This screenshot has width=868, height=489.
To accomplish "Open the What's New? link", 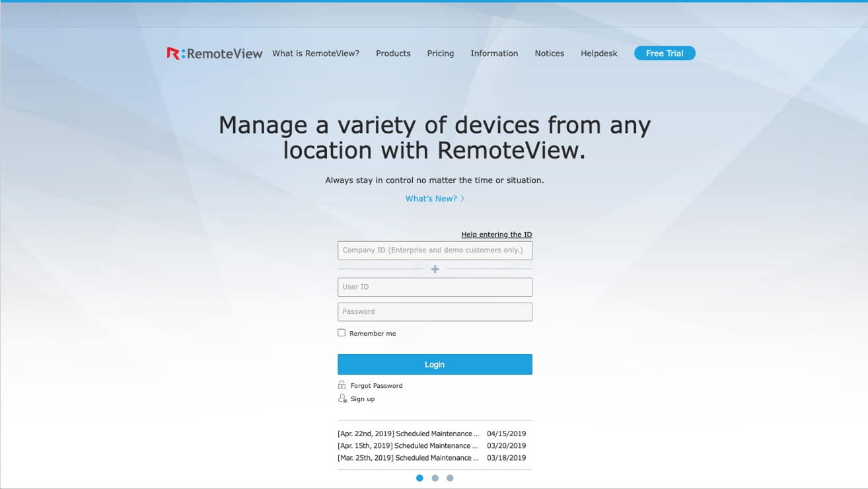I will coord(435,198).
